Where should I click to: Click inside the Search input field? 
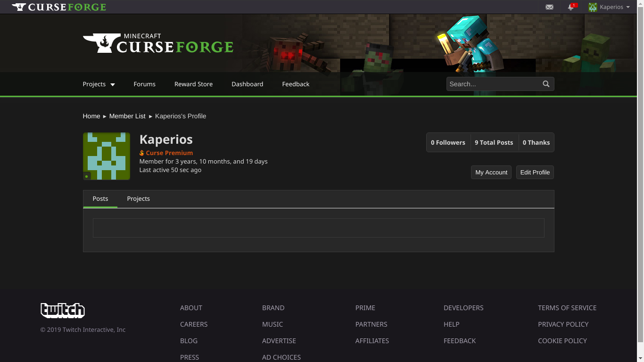coord(490,83)
